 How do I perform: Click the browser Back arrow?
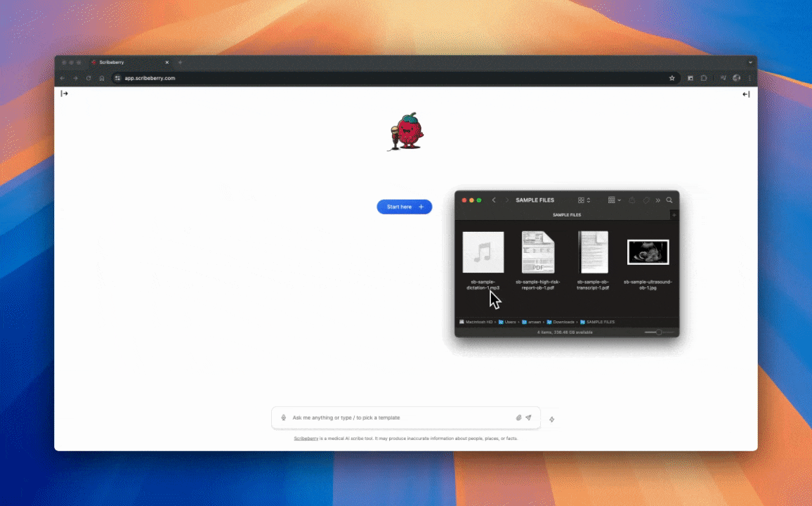pyautogui.click(x=63, y=78)
